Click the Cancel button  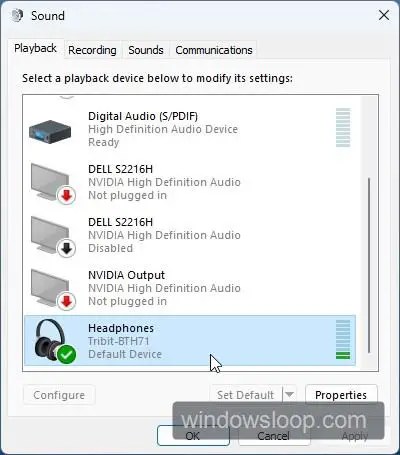pyautogui.click(x=273, y=436)
